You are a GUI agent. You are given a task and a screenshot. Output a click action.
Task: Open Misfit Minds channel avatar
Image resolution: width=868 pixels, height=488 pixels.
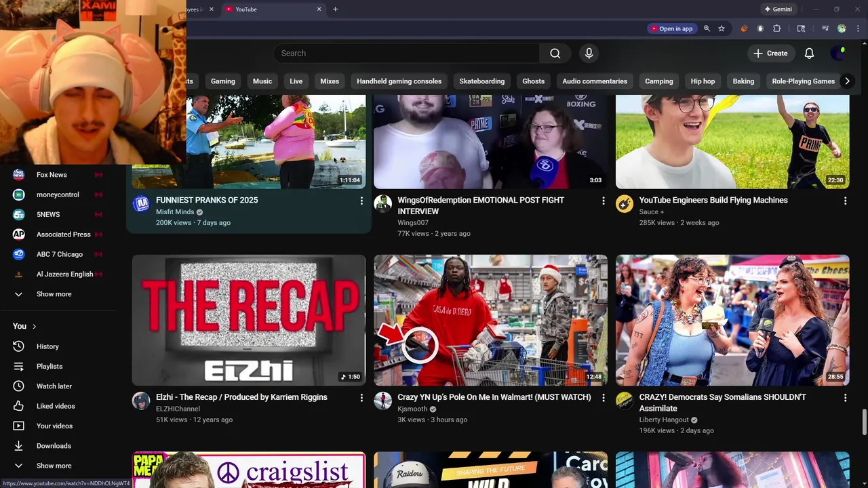(141, 204)
